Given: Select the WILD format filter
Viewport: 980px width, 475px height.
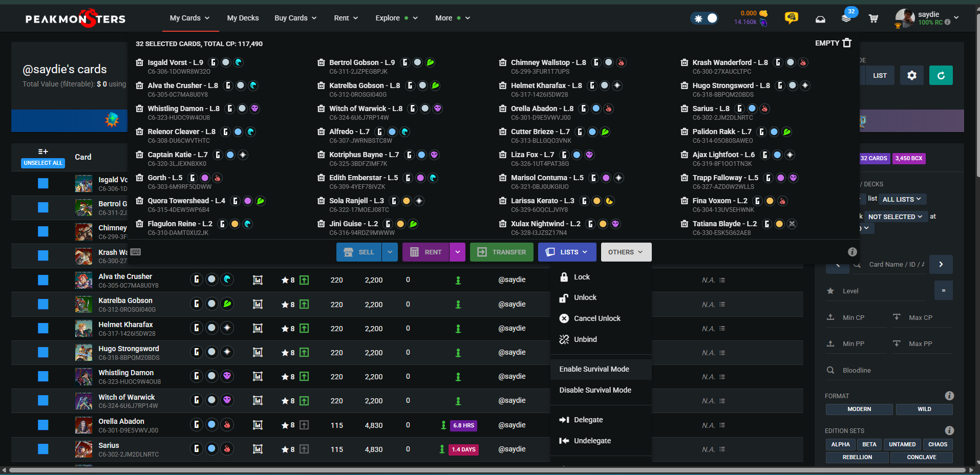Looking at the screenshot, I should coord(924,409).
